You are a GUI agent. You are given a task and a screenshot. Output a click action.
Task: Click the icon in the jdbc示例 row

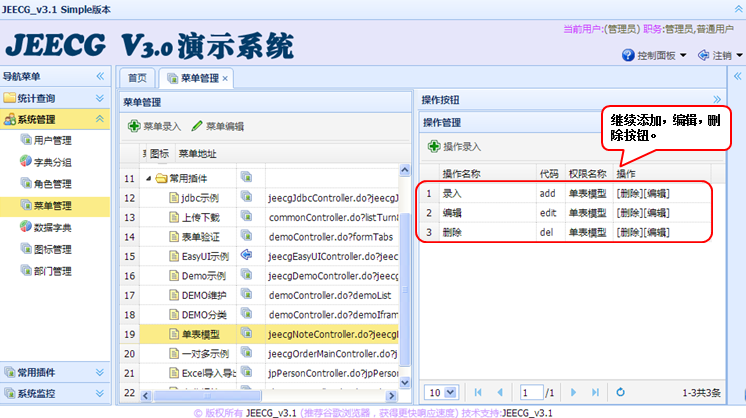pos(246,196)
